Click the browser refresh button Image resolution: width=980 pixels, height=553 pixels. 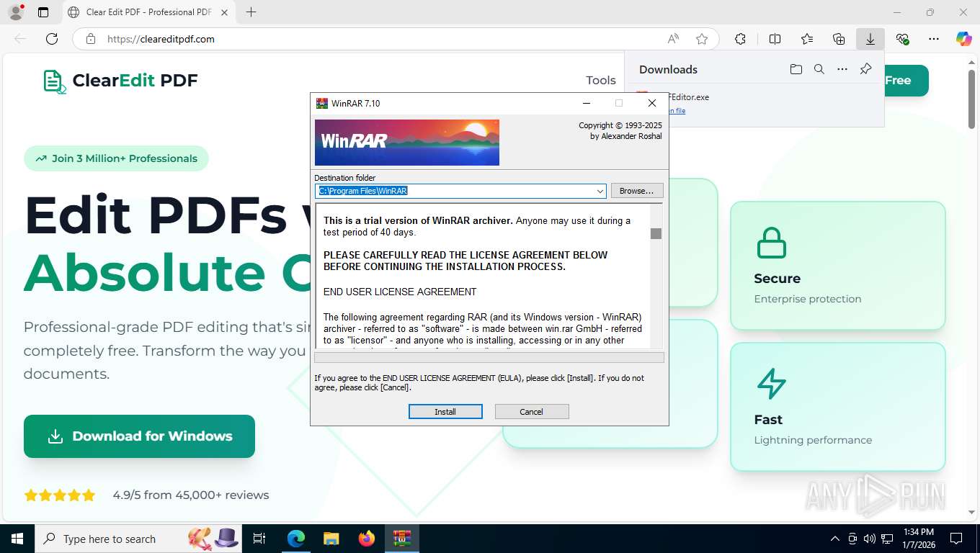pyautogui.click(x=52, y=39)
